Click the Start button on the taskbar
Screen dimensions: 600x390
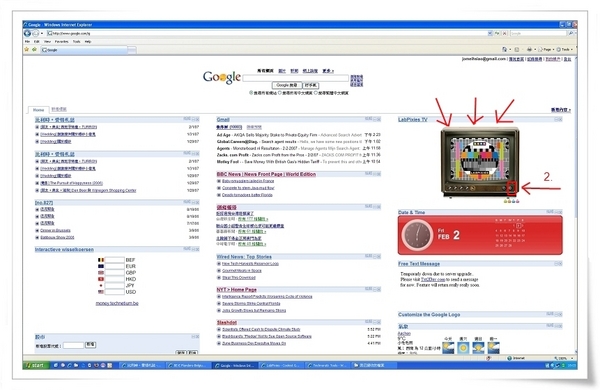[36, 366]
